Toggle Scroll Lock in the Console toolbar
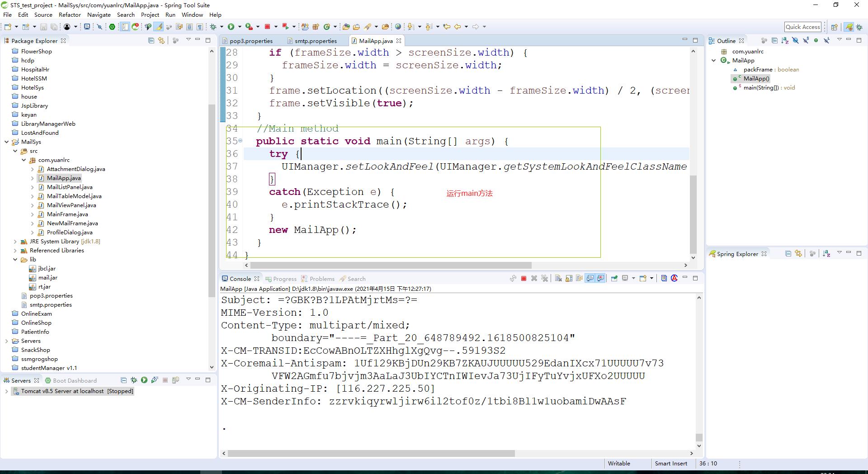This screenshot has width=868, height=474. 569,279
